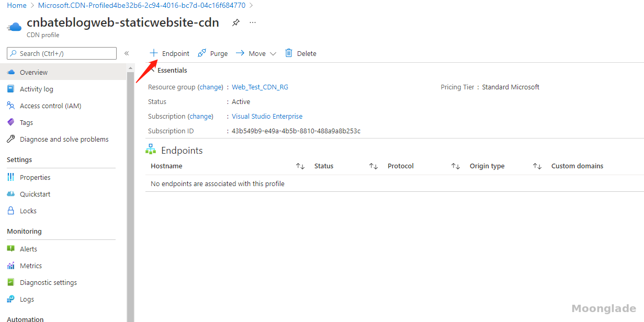This screenshot has width=644, height=322.
Task: Click the Access control people icon
Action: pyautogui.click(x=11, y=106)
